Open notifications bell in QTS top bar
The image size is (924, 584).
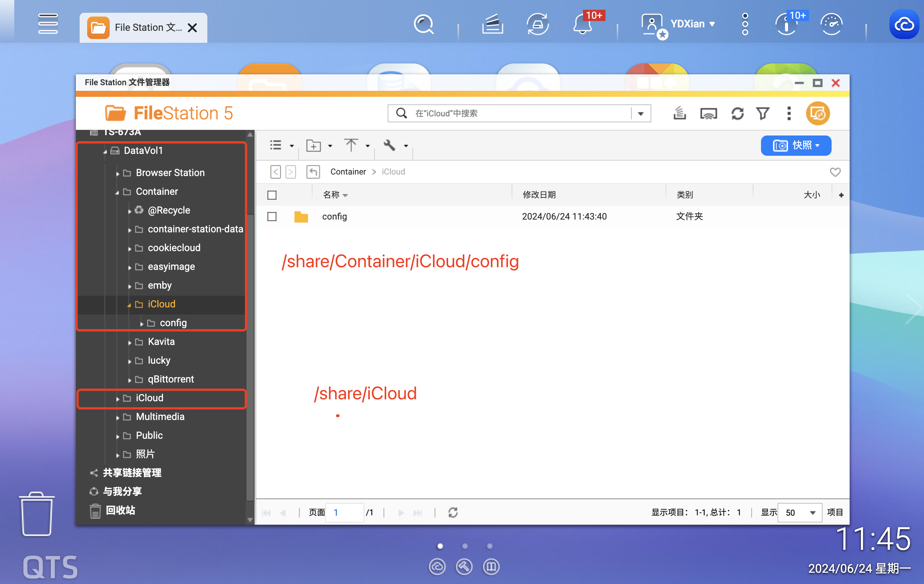click(x=582, y=24)
